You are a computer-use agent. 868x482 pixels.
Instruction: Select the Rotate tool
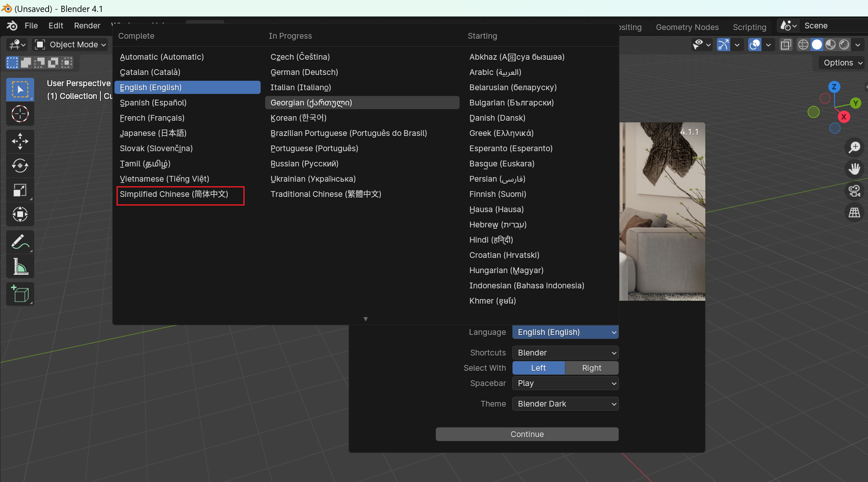(20, 166)
